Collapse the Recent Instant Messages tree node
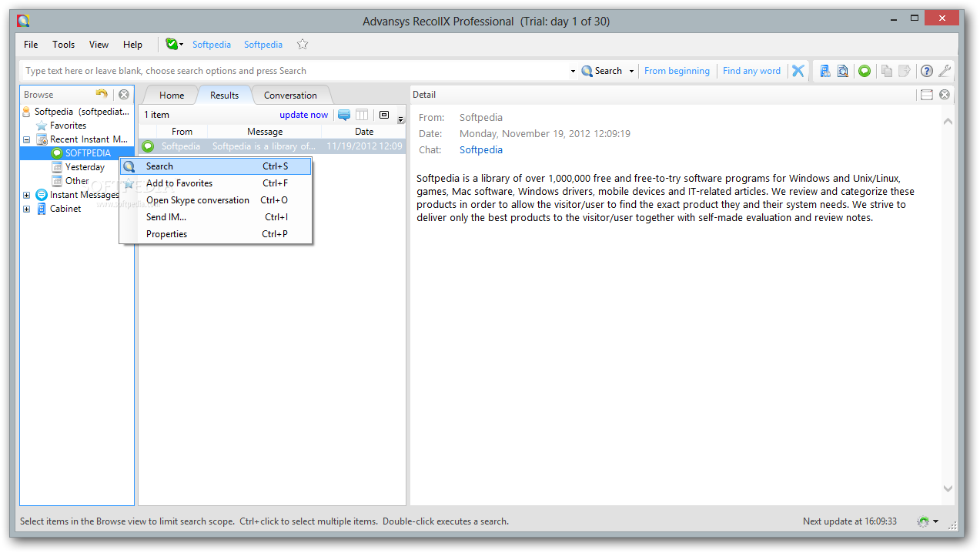Screen dimensions: 980x553 (26, 139)
